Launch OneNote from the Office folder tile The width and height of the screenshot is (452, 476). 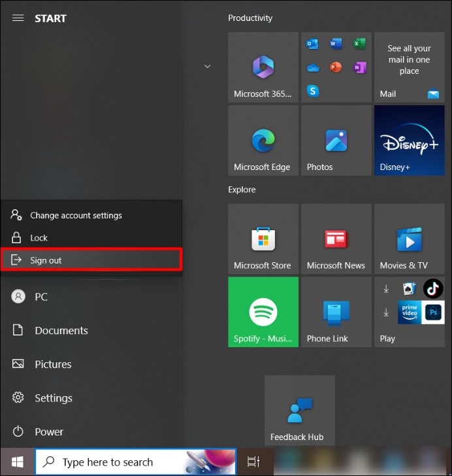pyautogui.click(x=360, y=67)
